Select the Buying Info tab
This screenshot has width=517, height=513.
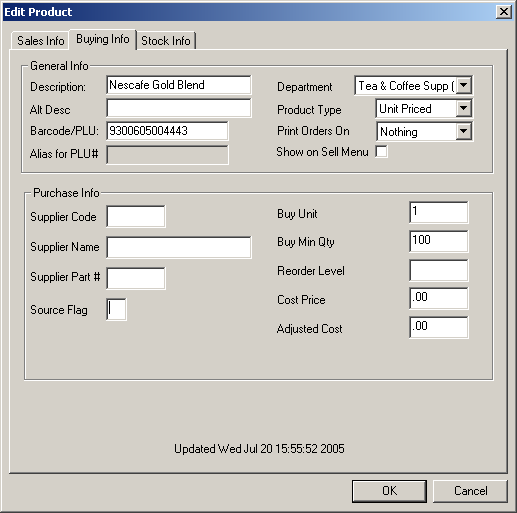[103, 39]
